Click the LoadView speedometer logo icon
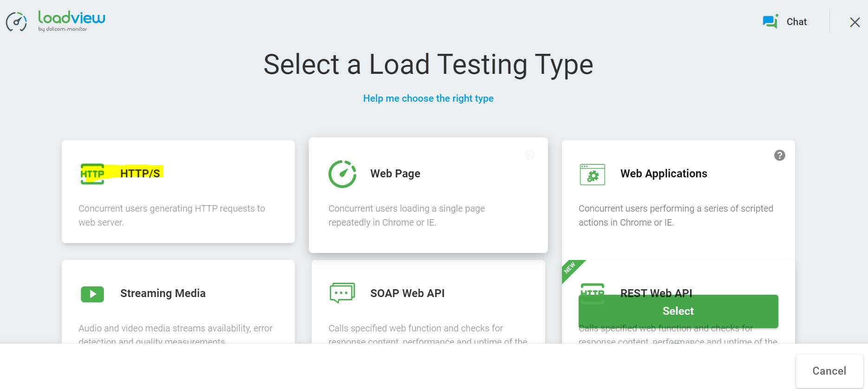Image resolution: width=868 pixels, height=389 pixels. (16, 22)
